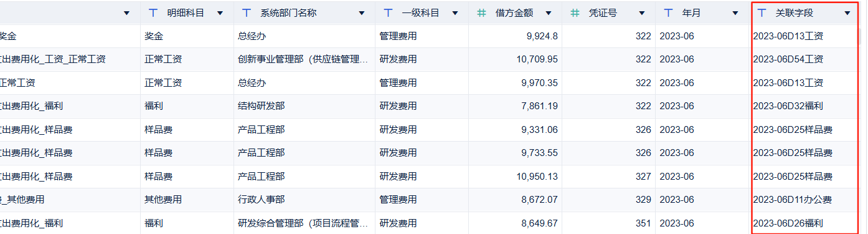
Task: Click the text-type icon beside 明细科目 header
Action: (x=153, y=12)
